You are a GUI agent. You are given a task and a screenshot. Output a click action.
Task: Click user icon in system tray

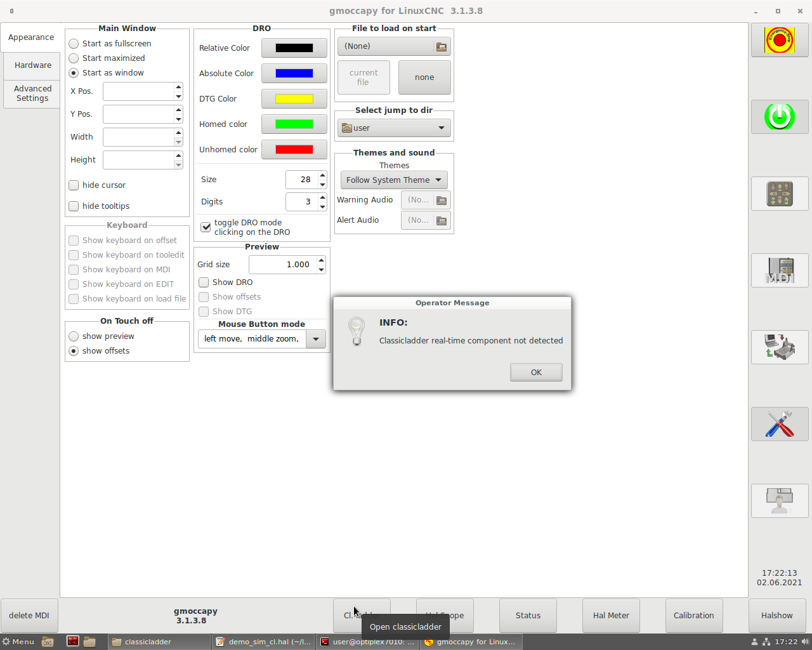[754, 642]
